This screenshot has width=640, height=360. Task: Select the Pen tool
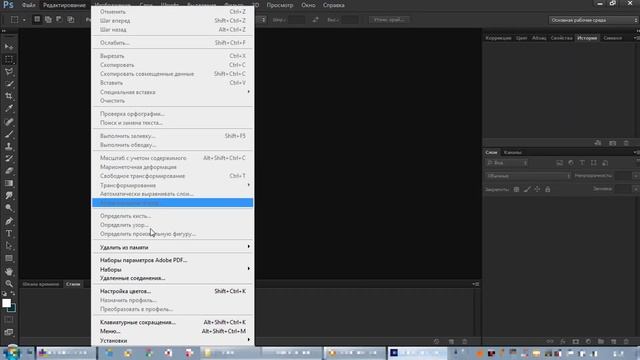(x=9, y=221)
